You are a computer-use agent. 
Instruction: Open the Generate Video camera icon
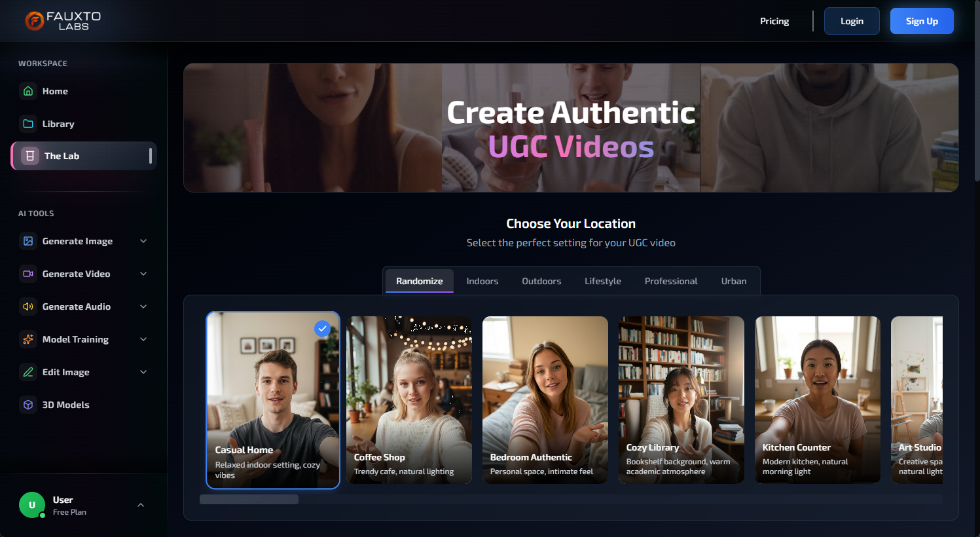coord(28,274)
